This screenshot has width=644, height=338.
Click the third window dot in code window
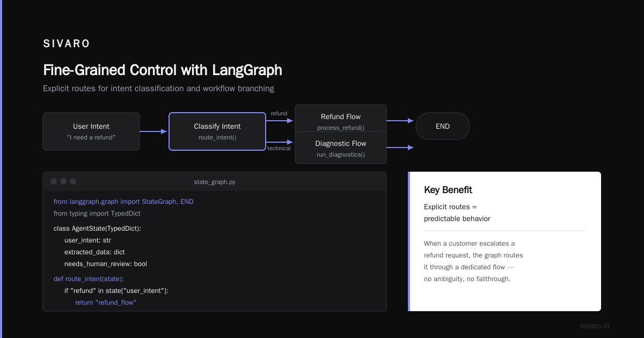click(73, 181)
